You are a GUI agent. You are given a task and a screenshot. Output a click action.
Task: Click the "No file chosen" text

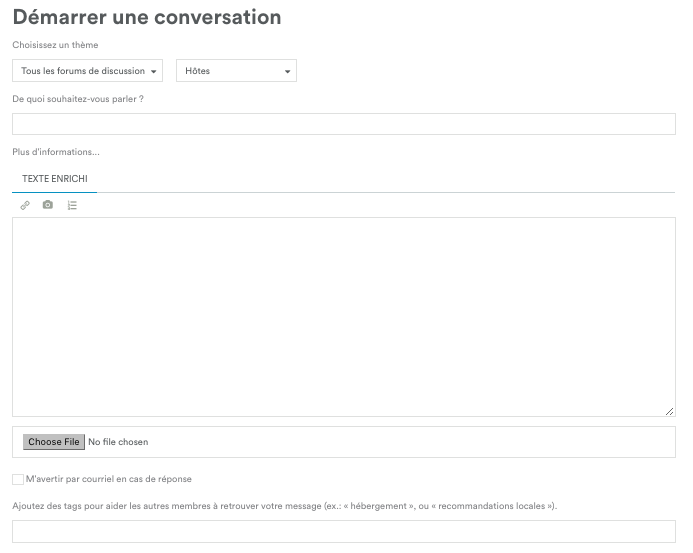118,442
